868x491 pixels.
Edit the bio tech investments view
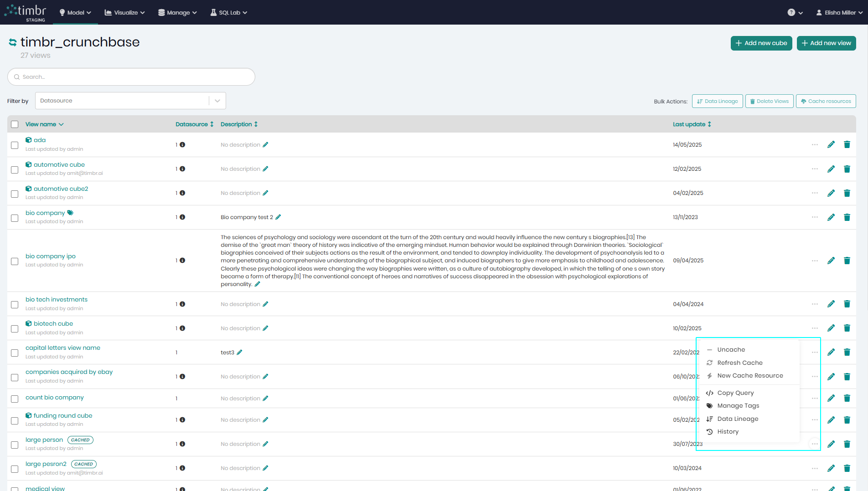831,304
